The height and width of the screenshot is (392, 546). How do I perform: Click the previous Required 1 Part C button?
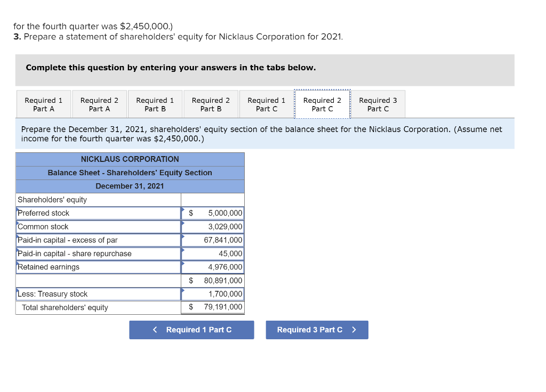(x=191, y=330)
